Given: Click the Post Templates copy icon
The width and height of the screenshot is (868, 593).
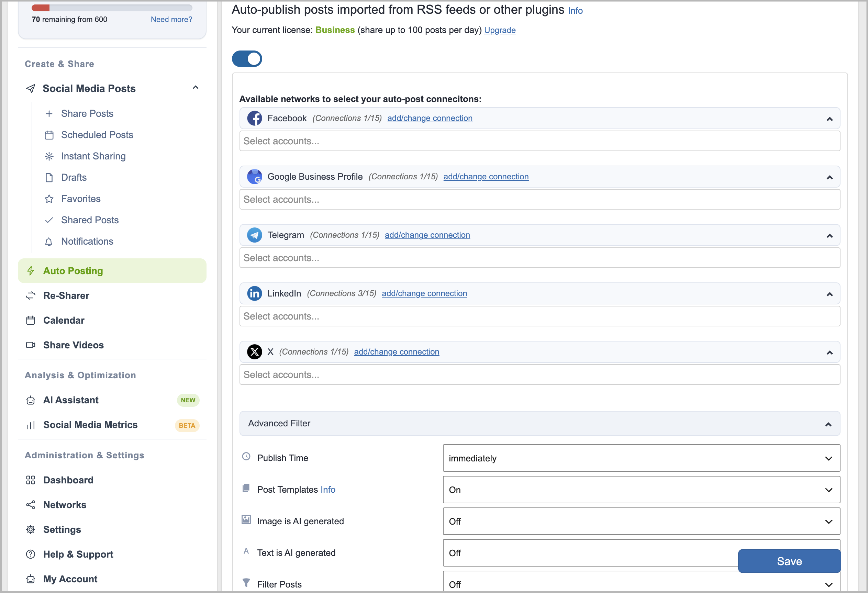Looking at the screenshot, I should (246, 488).
